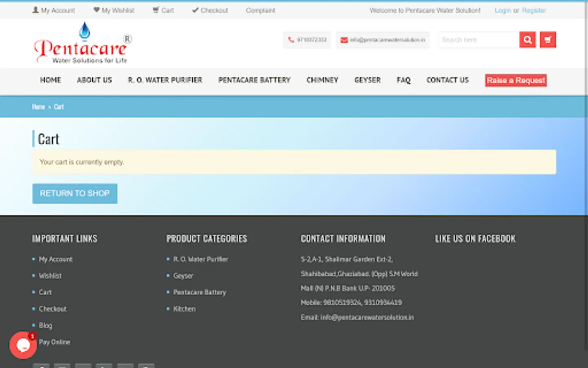Open footer Blog link
The height and width of the screenshot is (368, 588).
click(45, 325)
